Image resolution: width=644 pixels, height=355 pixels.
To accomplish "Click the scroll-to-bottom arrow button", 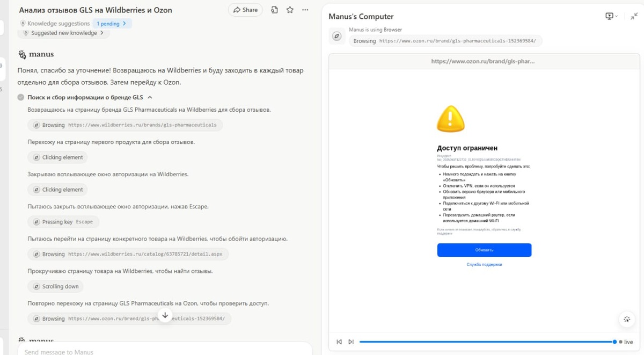I will pos(165,315).
